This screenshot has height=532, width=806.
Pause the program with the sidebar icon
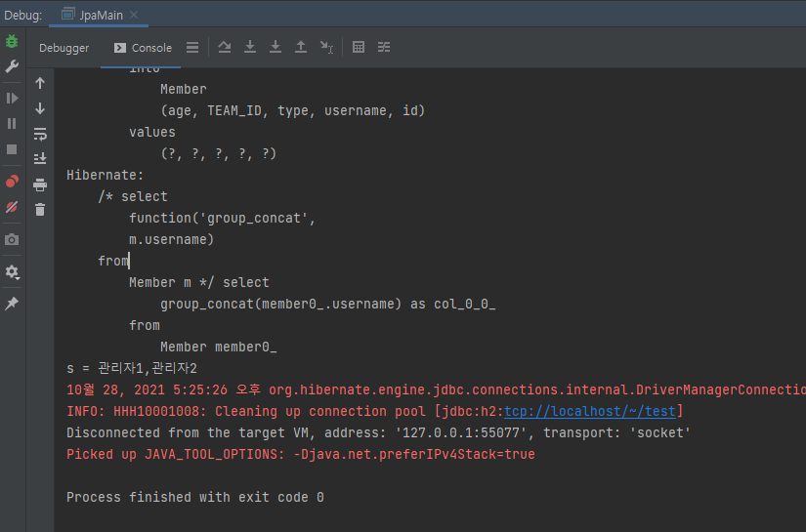pos(12,124)
